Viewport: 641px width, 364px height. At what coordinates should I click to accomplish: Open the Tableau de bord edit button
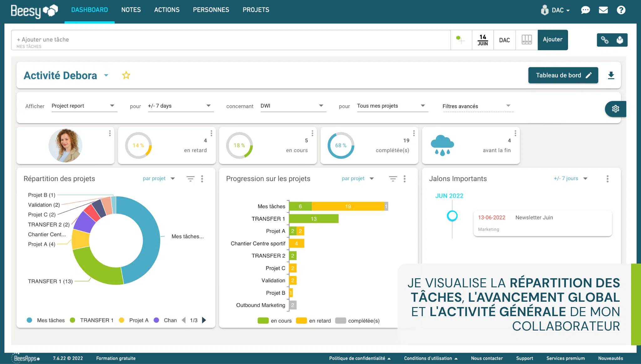[x=563, y=75]
